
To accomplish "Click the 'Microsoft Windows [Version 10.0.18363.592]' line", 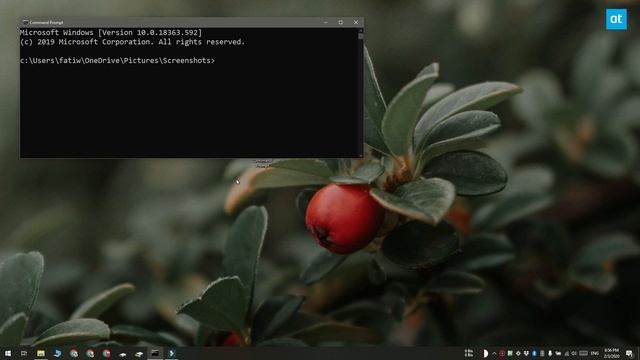I will (x=111, y=32).
